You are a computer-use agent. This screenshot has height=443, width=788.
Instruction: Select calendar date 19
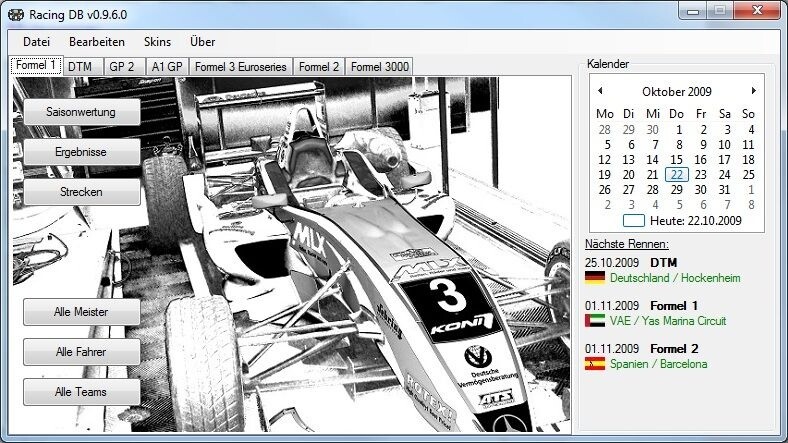[x=605, y=175]
